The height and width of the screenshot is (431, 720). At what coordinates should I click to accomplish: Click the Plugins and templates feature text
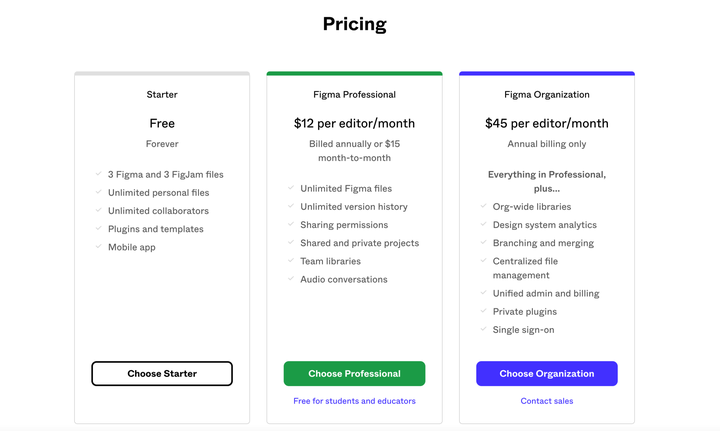pyautogui.click(x=155, y=229)
